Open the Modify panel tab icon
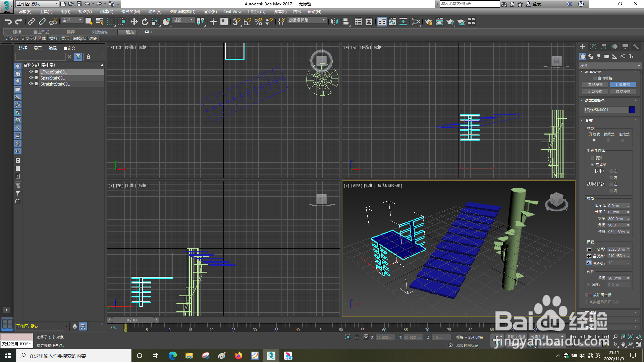Viewport: 644px width, 363px height. click(593, 47)
